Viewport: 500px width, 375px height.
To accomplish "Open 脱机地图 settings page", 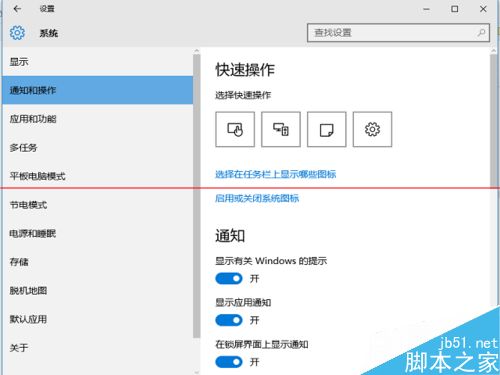I will click(97, 291).
